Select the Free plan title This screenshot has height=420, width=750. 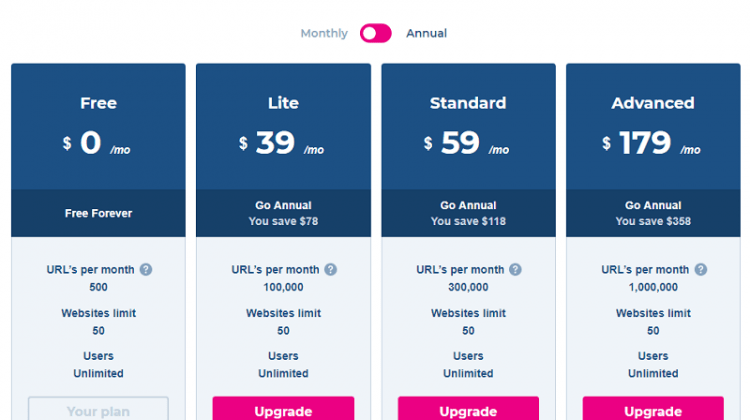click(x=99, y=103)
